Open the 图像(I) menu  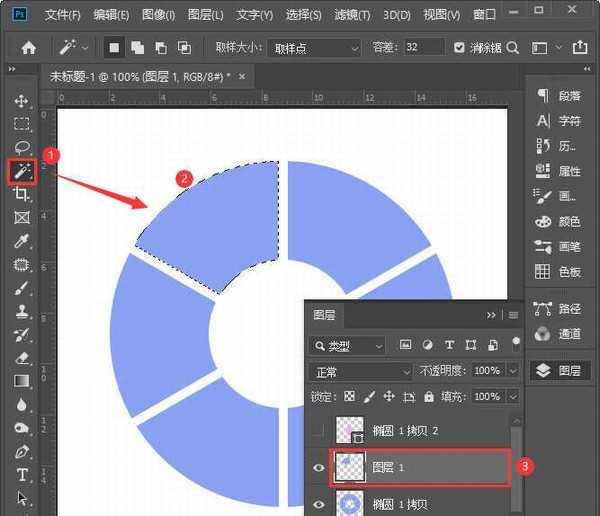157,15
